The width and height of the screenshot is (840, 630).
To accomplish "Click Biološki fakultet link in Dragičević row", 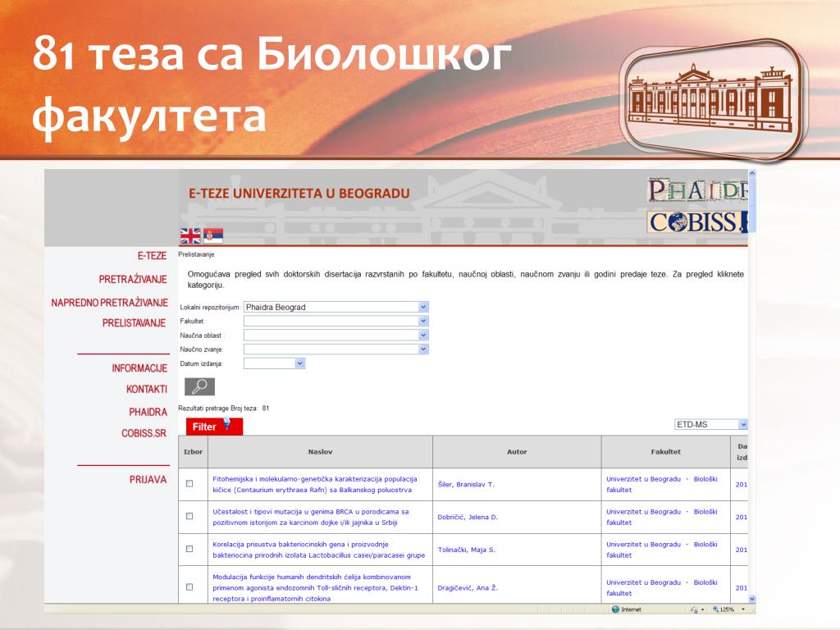I will tap(662, 587).
